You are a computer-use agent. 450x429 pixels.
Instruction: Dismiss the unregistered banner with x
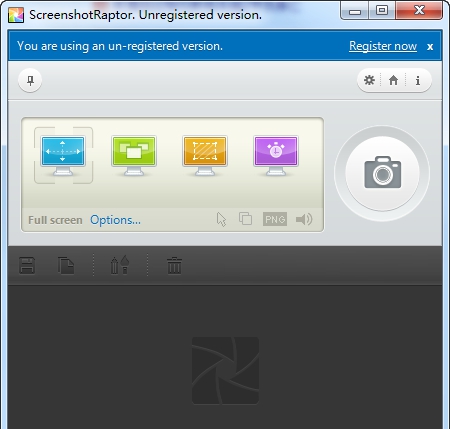tap(430, 47)
